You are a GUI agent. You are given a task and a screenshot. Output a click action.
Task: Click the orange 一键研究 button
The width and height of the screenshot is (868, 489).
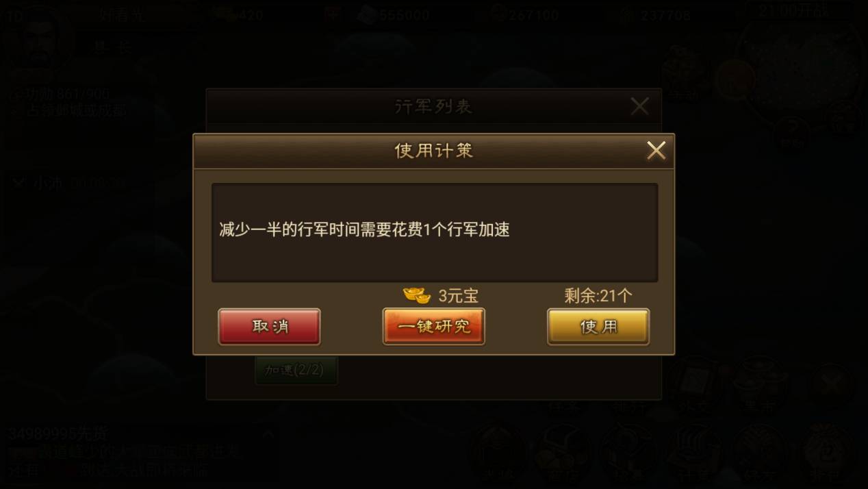pos(433,327)
